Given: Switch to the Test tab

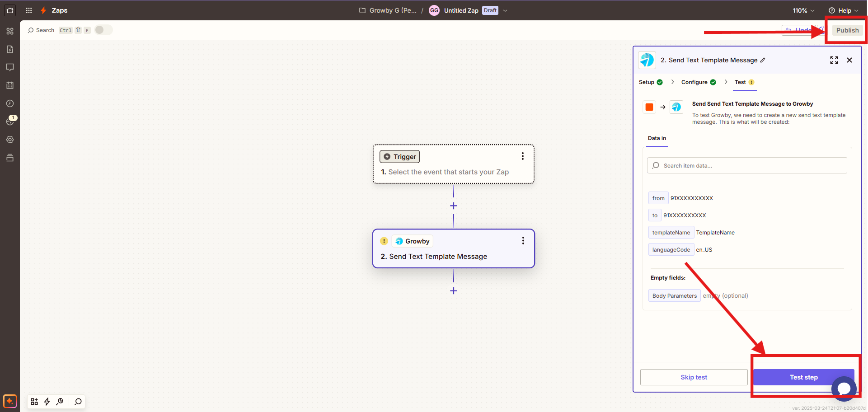Looking at the screenshot, I should 744,82.
